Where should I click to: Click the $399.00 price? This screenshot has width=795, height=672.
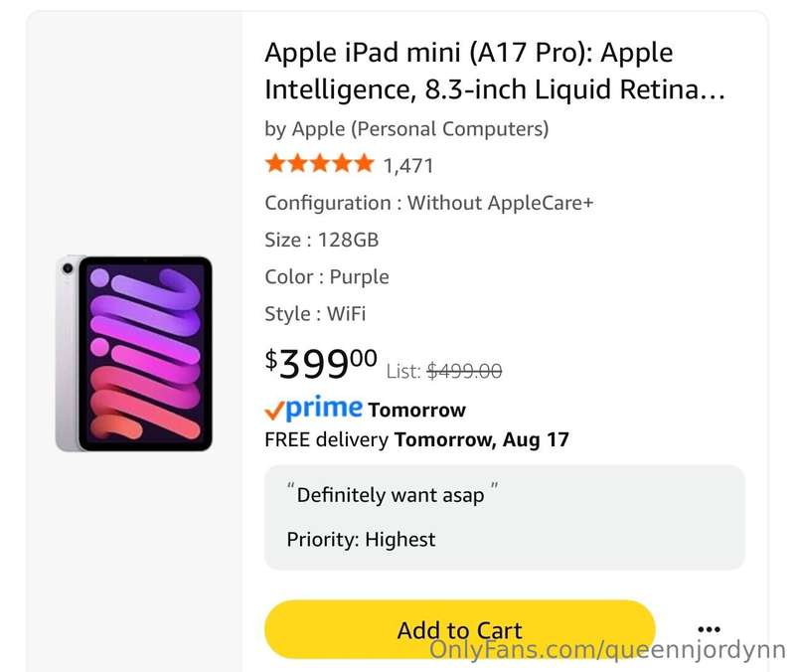[x=321, y=363]
